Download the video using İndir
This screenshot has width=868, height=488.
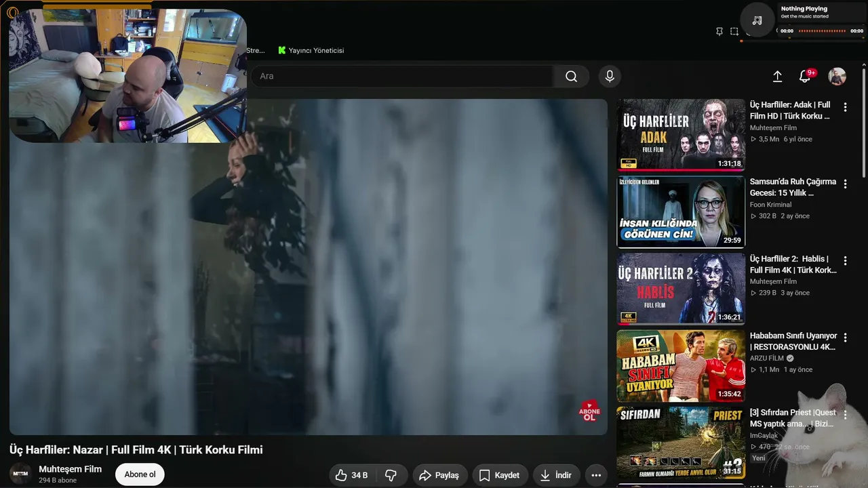coord(556,475)
